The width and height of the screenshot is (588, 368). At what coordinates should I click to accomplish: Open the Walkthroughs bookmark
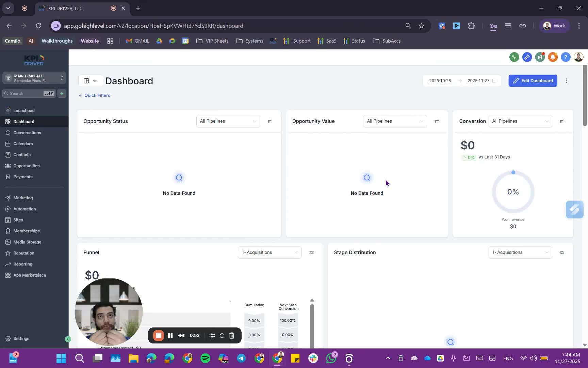tap(57, 41)
